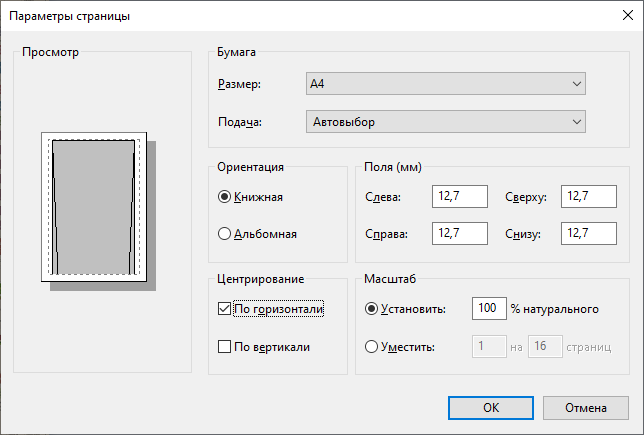
Task: Click the Справа margin input field
Action: click(x=460, y=233)
